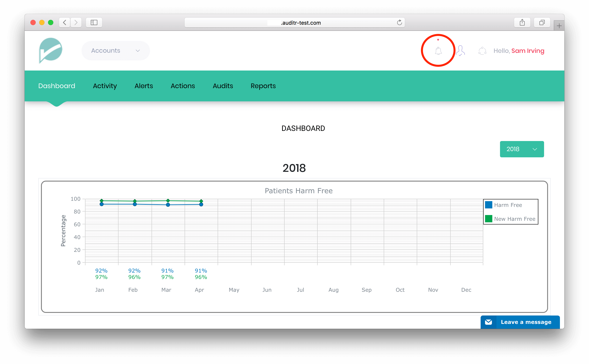Go forward with the browser forward arrow
The width and height of the screenshot is (589, 364).
point(76,23)
